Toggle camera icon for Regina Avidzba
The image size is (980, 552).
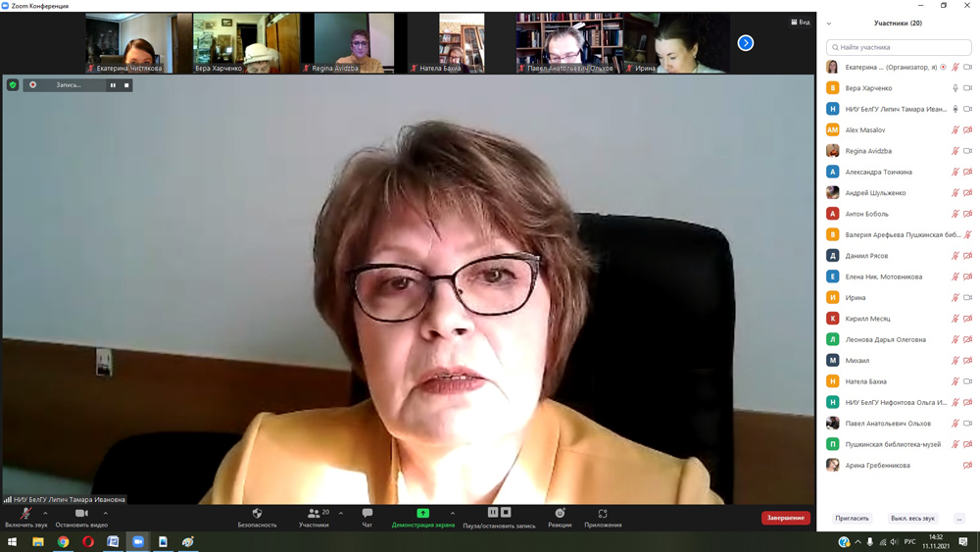[967, 151]
